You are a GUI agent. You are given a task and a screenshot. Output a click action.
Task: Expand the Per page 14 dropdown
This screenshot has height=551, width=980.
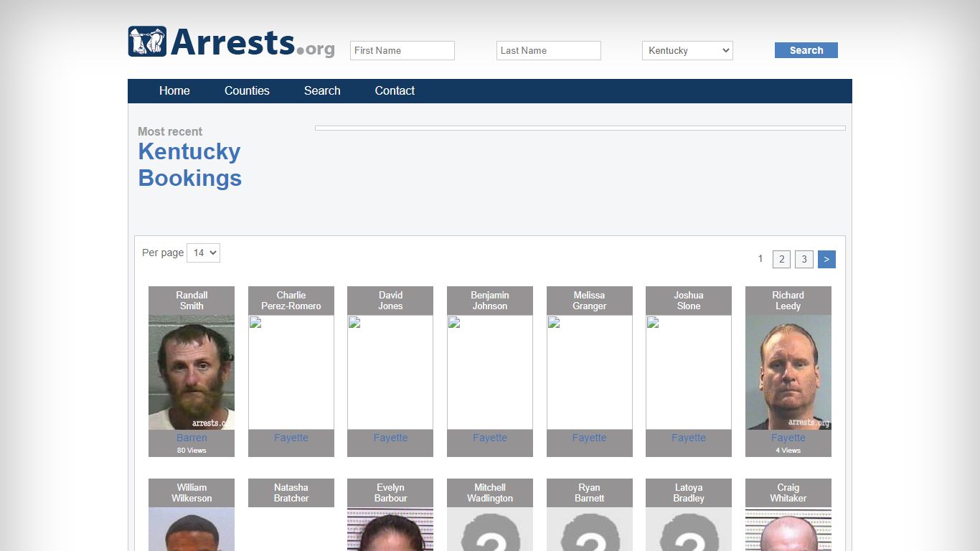click(x=203, y=253)
